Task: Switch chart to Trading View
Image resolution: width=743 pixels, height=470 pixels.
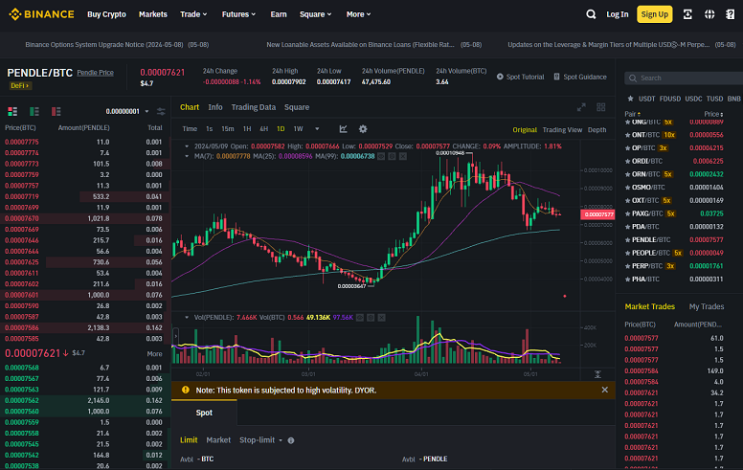Action: [x=562, y=130]
